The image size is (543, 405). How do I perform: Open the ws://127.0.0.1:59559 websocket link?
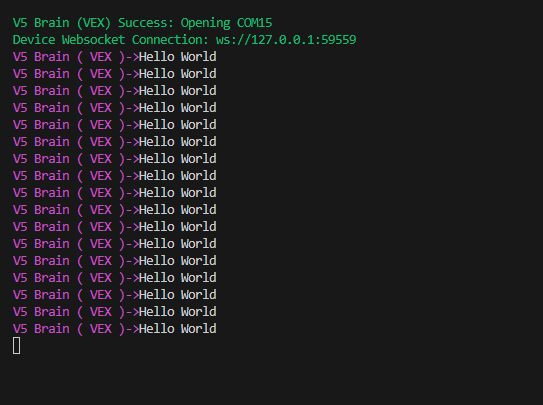coord(286,39)
